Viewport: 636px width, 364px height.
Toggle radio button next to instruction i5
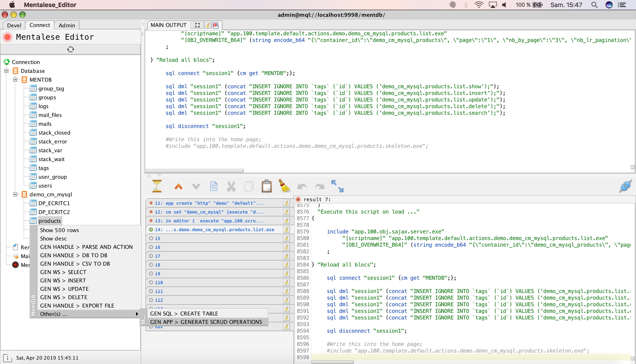coord(152,238)
